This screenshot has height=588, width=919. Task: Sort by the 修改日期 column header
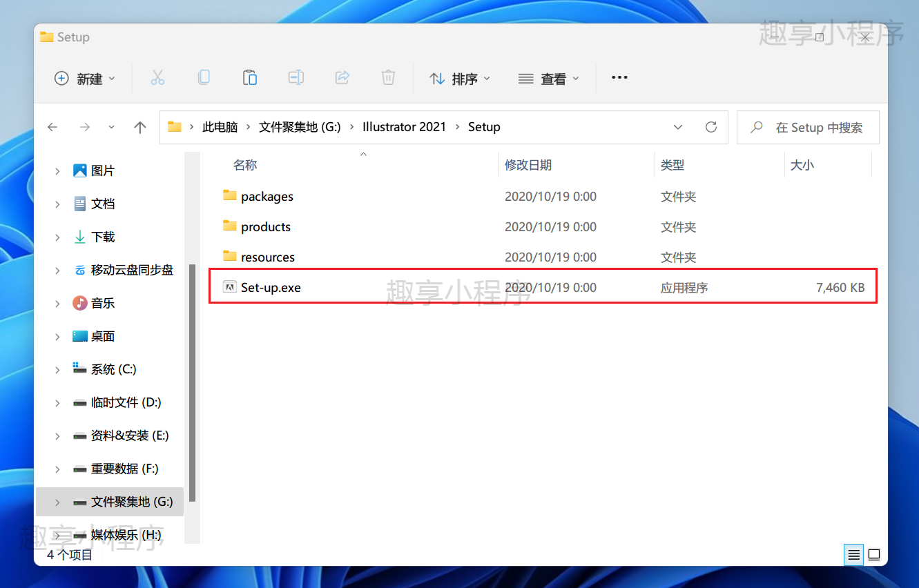click(x=528, y=165)
